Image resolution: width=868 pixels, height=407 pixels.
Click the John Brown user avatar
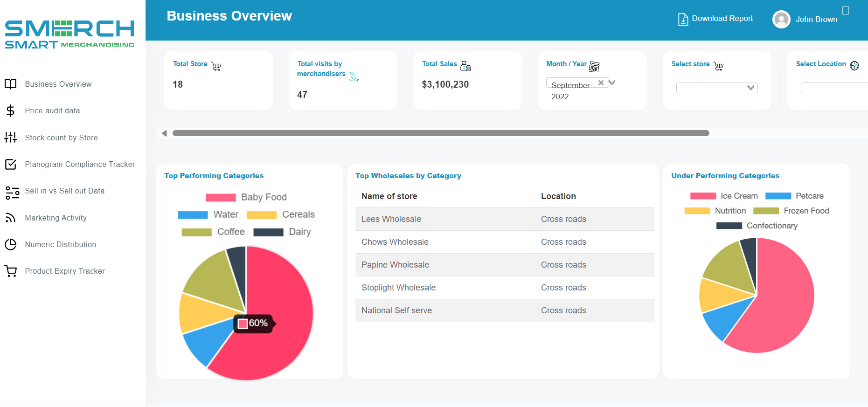(x=781, y=20)
